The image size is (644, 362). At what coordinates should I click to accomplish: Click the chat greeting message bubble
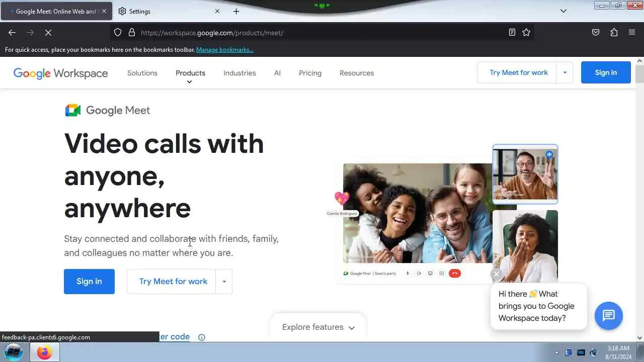[538, 306]
